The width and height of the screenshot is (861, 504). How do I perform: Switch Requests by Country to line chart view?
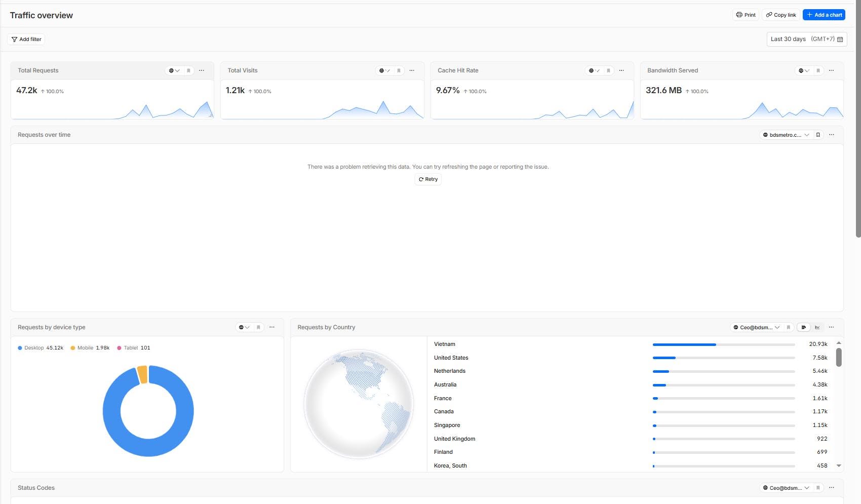[817, 327]
